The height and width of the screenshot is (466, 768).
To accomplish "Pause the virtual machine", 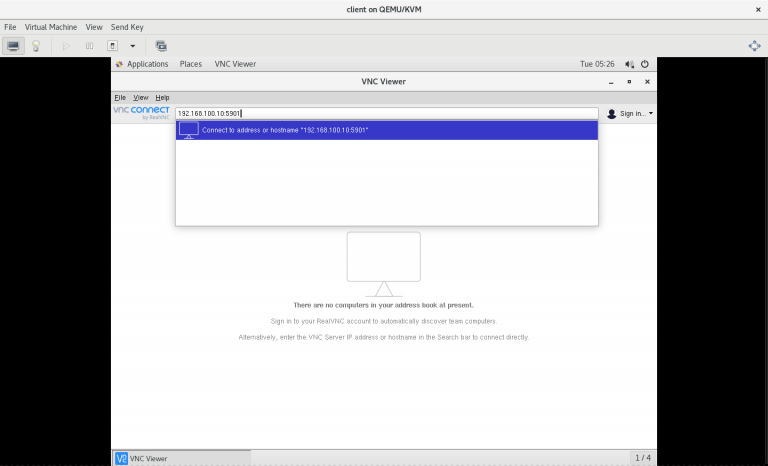I will click(x=89, y=46).
